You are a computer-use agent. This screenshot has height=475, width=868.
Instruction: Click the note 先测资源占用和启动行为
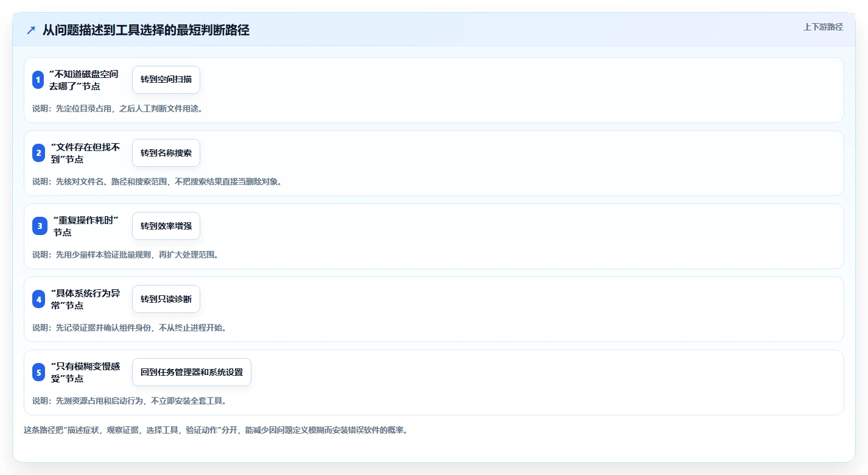(x=129, y=401)
